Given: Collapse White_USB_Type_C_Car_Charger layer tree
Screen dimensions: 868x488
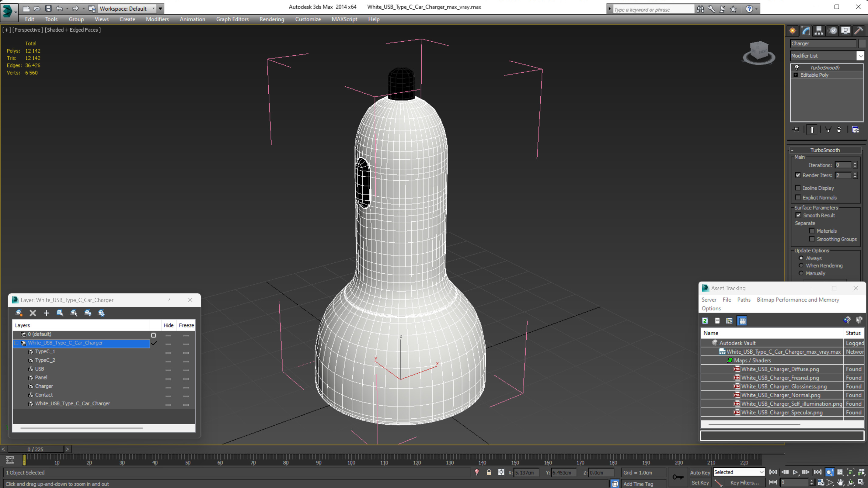Looking at the screenshot, I should 16,343.
